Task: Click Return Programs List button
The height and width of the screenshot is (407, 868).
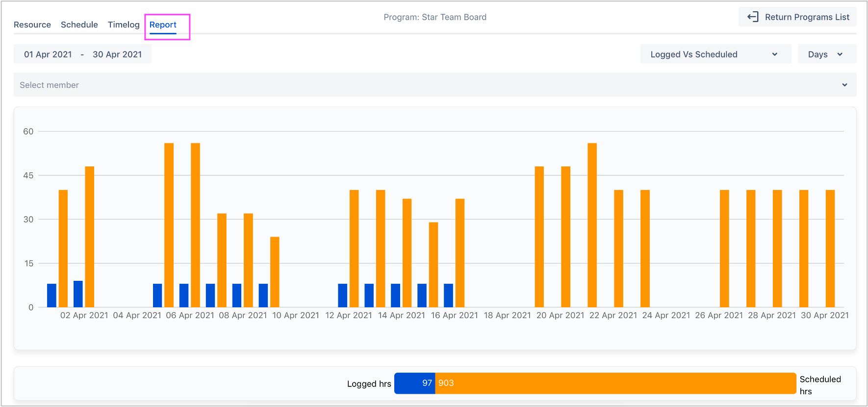Action: (797, 17)
